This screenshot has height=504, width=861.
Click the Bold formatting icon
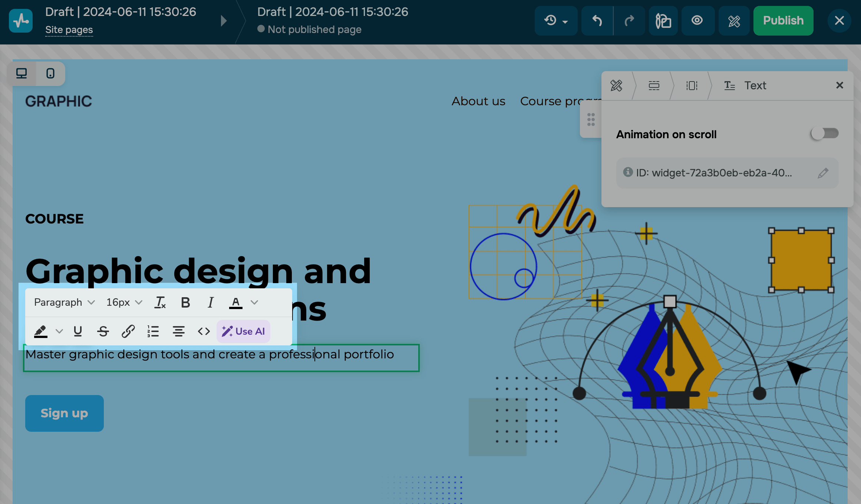click(x=185, y=302)
